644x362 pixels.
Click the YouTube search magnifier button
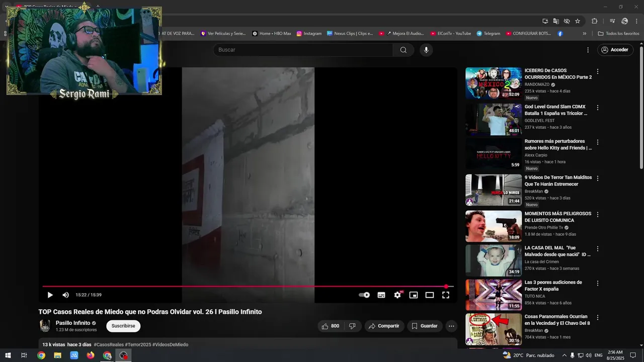404,50
